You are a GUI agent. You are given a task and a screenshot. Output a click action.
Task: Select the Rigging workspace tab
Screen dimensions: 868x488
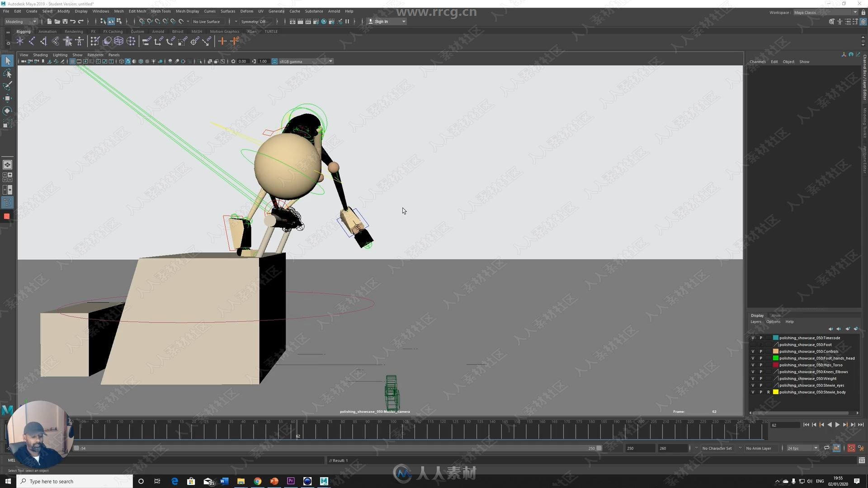coord(23,31)
